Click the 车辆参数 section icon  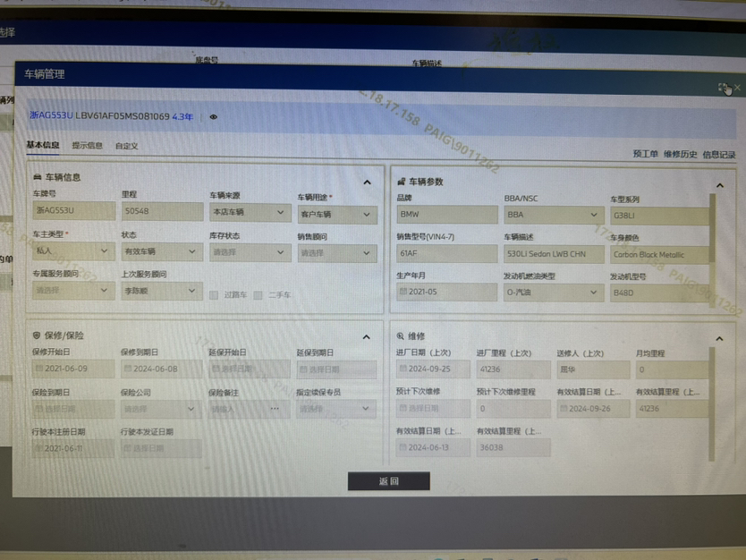[402, 182]
